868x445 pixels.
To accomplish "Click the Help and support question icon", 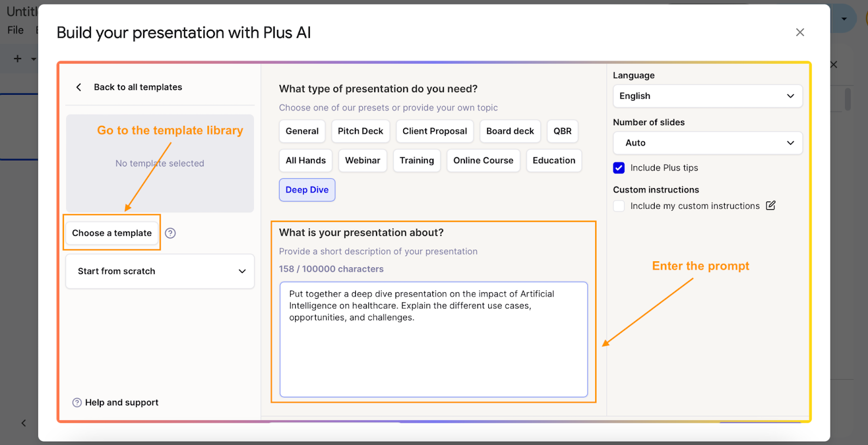I will coord(77,403).
